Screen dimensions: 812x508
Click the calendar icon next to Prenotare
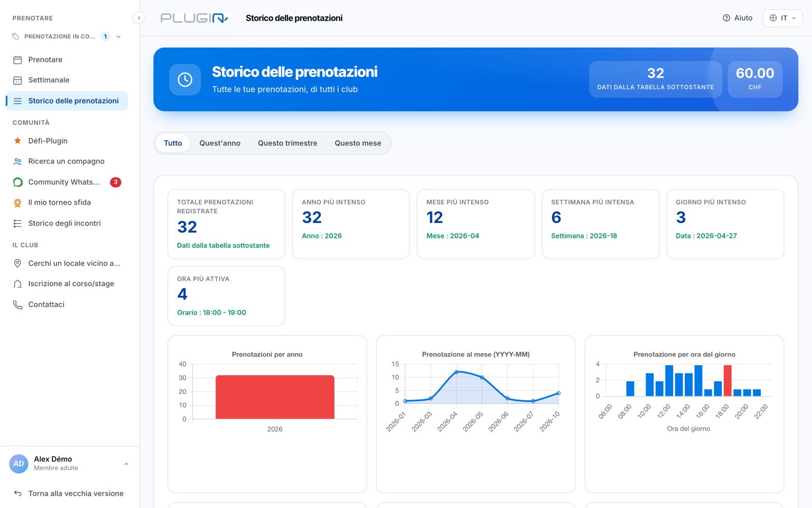click(x=17, y=60)
